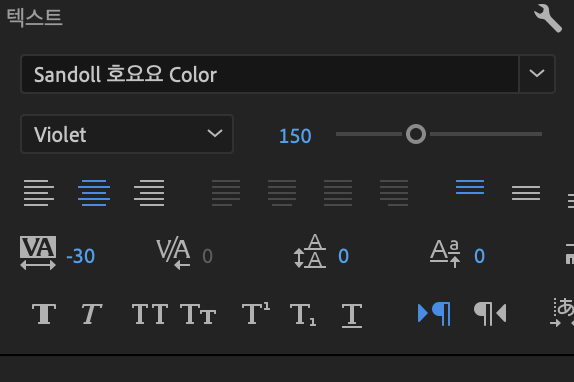Toggle faux bold text style
The image size is (574, 382).
44,314
